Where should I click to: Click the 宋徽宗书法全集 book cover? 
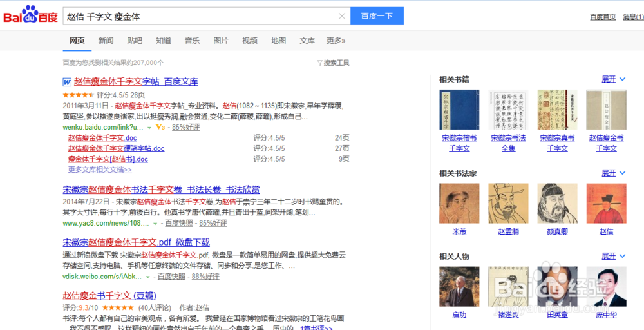click(x=508, y=110)
